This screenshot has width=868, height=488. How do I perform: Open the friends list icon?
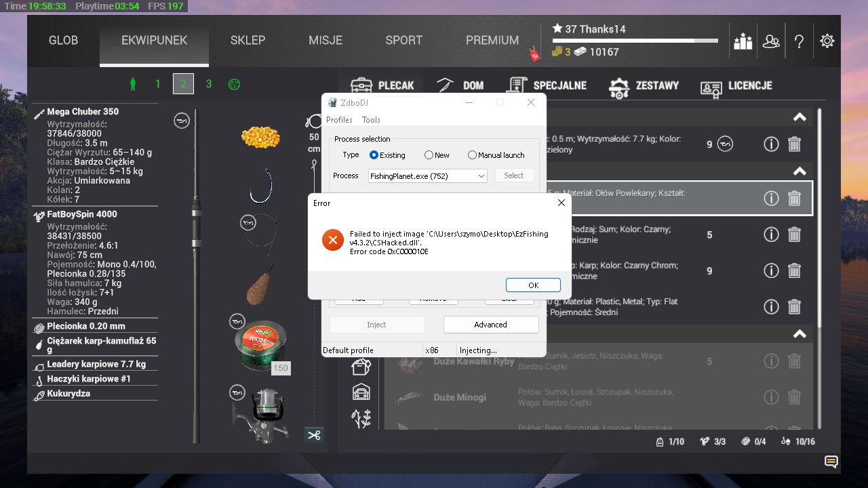coord(771,41)
